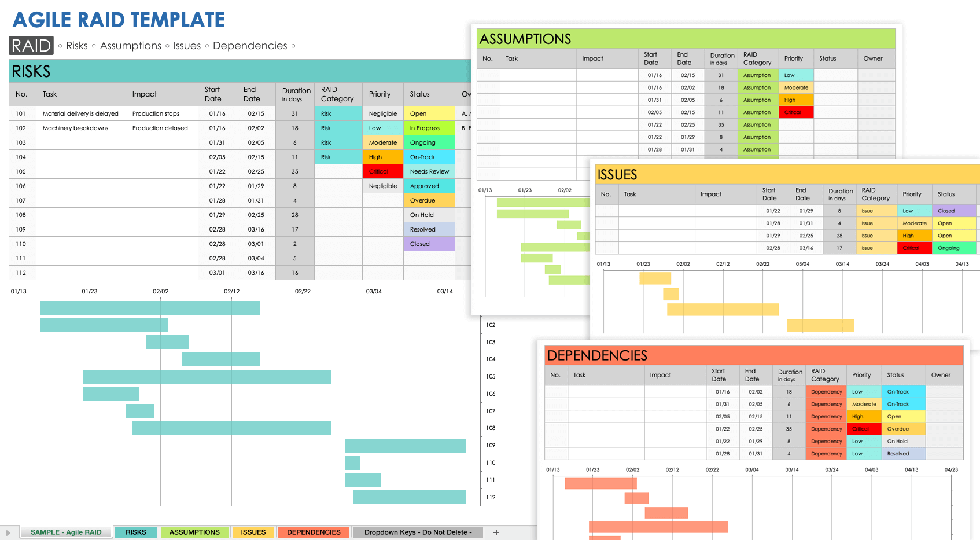Click the RAID Category header in Risks table
The height and width of the screenshot is (540, 980).
(338, 94)
